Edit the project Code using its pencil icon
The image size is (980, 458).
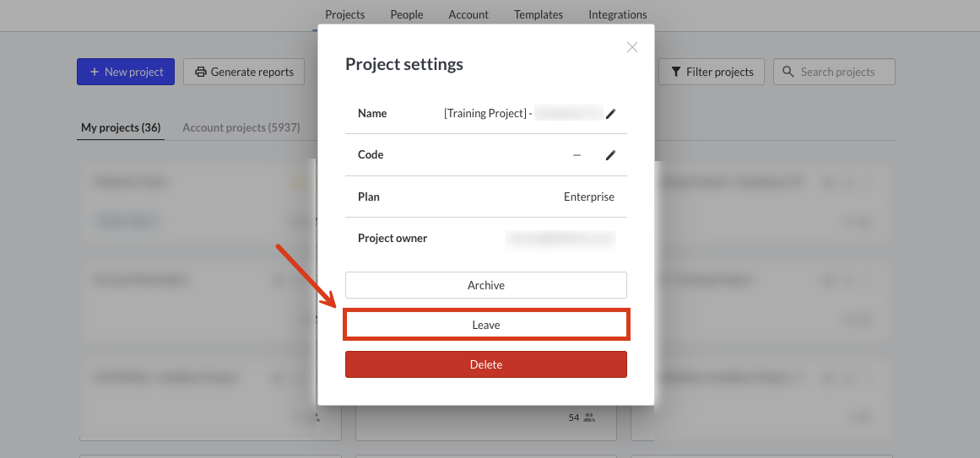tap(610, 155)
